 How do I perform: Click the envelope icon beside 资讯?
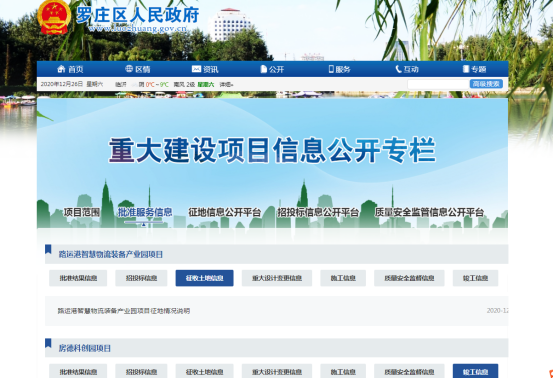(x=196, y=69)
